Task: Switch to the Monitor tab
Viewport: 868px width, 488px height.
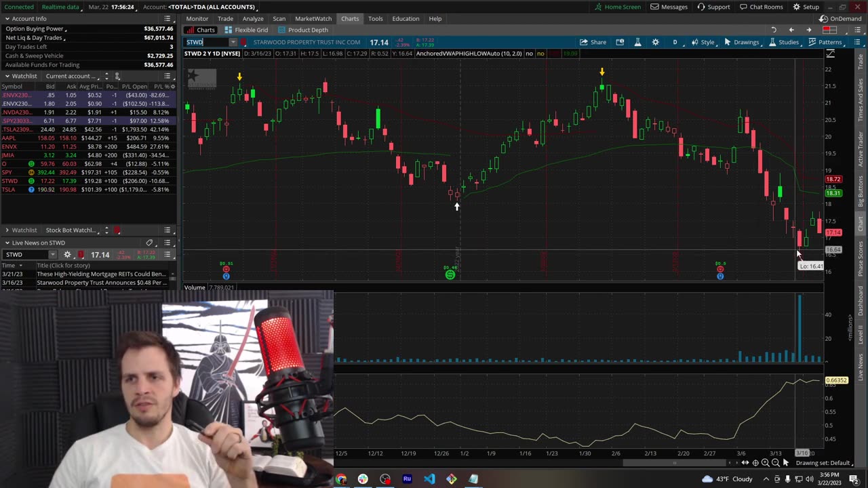Action: pos(197,18)
